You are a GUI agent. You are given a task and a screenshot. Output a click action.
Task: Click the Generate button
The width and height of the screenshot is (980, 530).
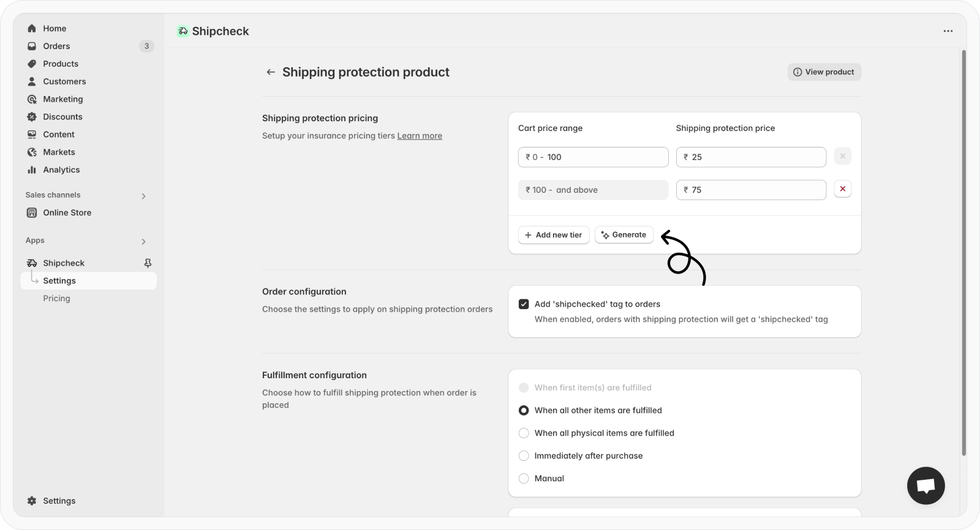coord(624,235)
